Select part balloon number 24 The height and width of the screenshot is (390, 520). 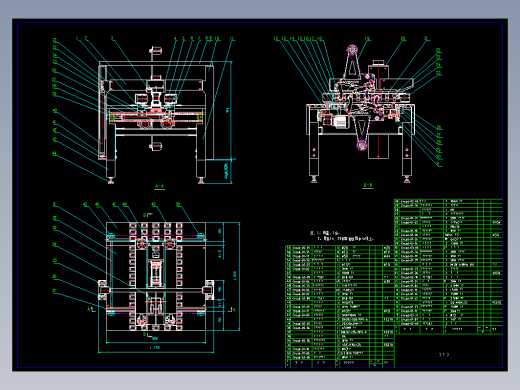click(x=438, y=65)
